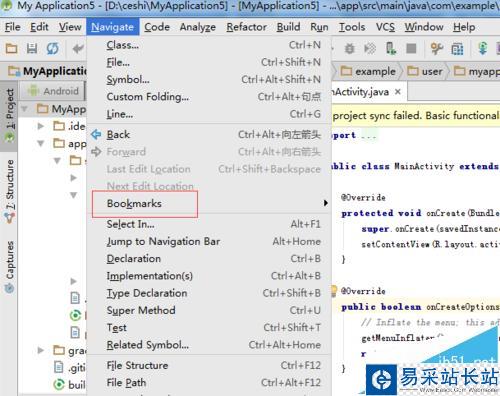Open the Captures side panel
Viewport: 500px width, 396px height.
point(10,267)
